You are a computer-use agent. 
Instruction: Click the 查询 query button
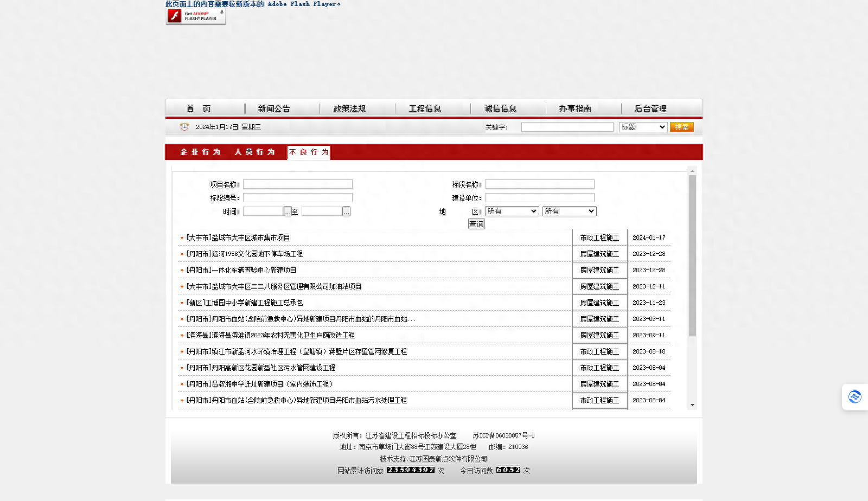476,224
